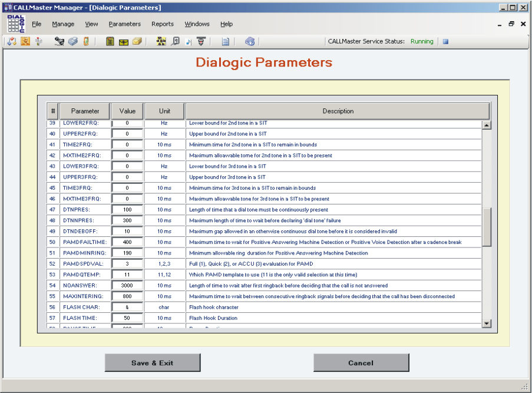
Task: Click the fax machine toolbar icon
Action: click(73, 41)
